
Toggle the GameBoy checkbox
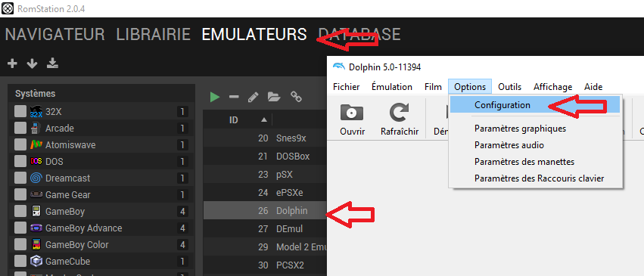click(20, 211)
